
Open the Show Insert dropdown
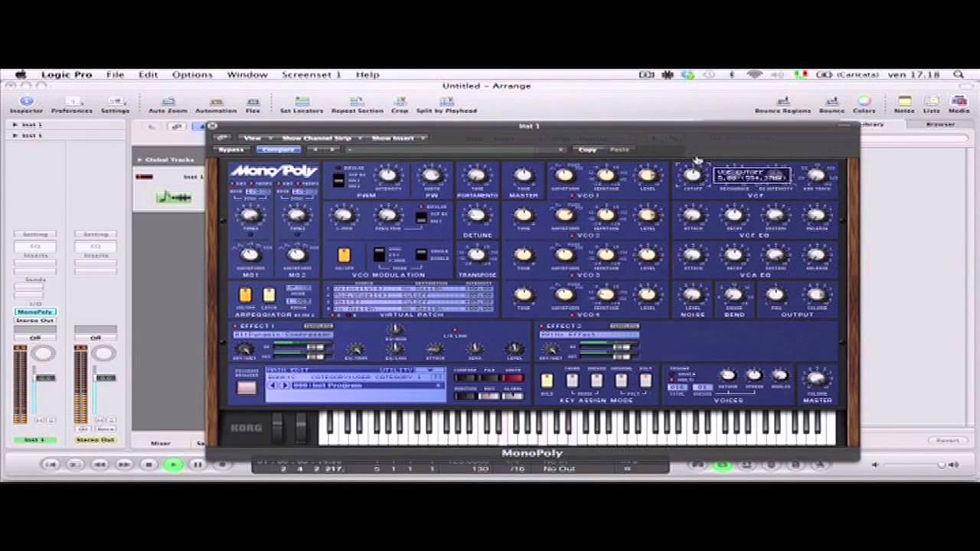[x=399, y=139]
